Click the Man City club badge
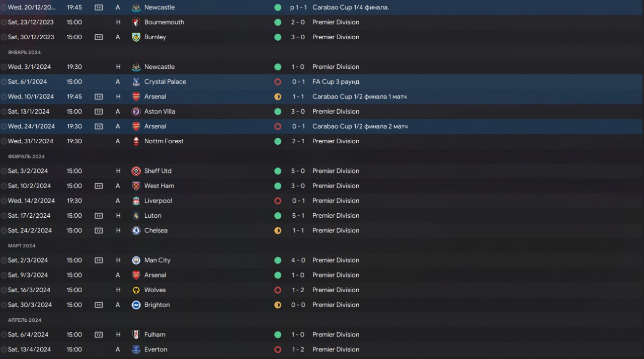Screen dimensions: 644x359 pyautogui.click(x=135, y=260)
